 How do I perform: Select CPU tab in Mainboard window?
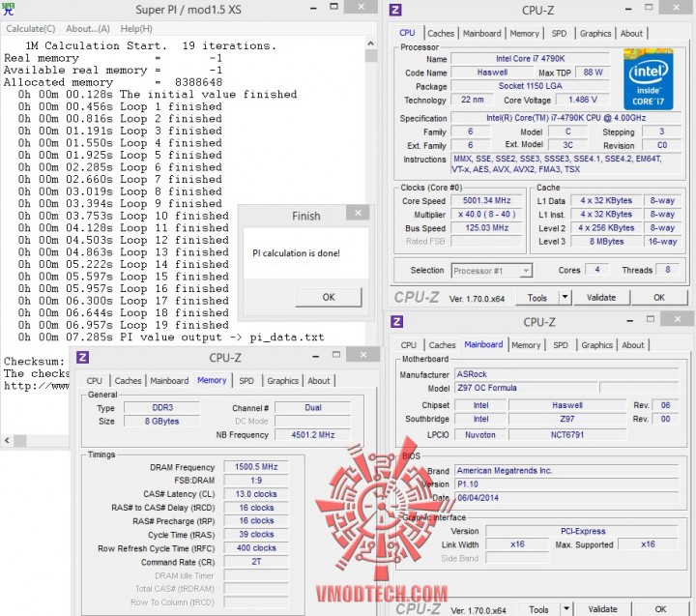click(408, 345)
